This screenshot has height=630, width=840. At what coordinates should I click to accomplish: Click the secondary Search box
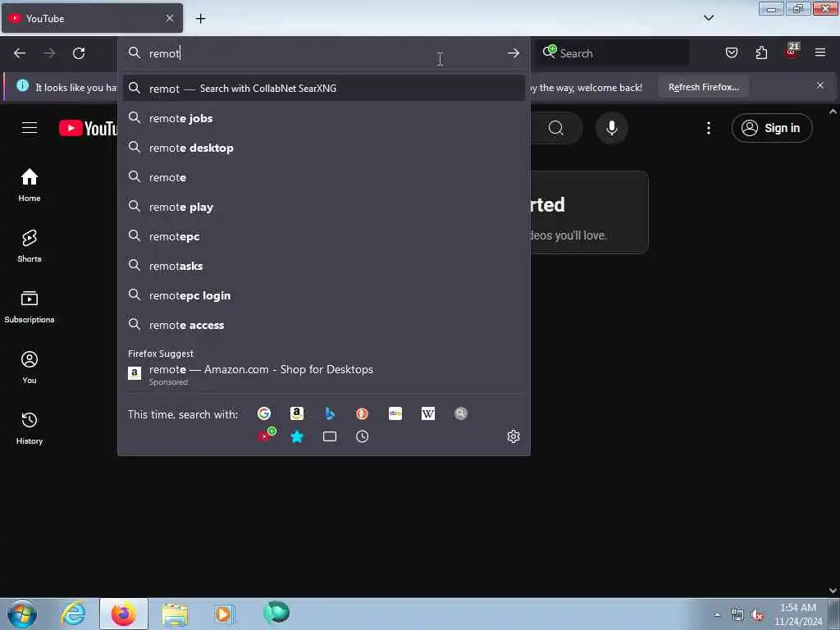tap(612, 53)
